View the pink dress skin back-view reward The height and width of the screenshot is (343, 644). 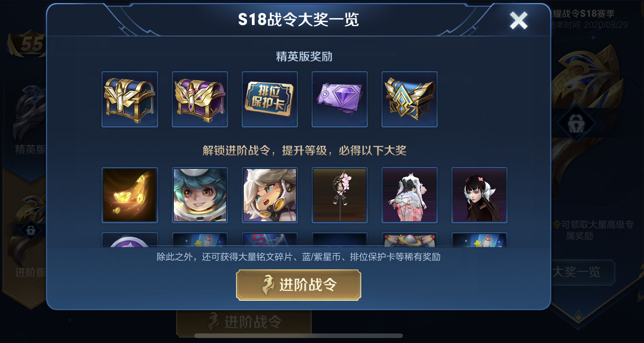click(x=409, y=195)
